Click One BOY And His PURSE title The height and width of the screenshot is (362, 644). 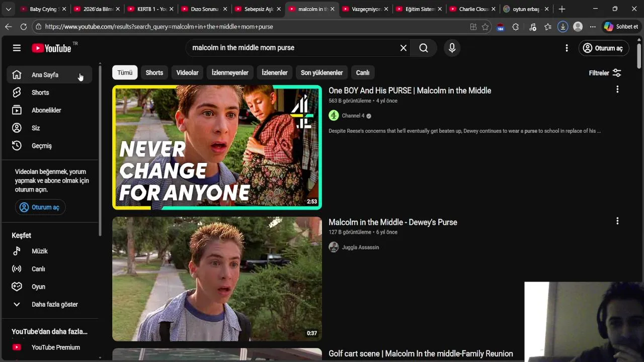410,90
